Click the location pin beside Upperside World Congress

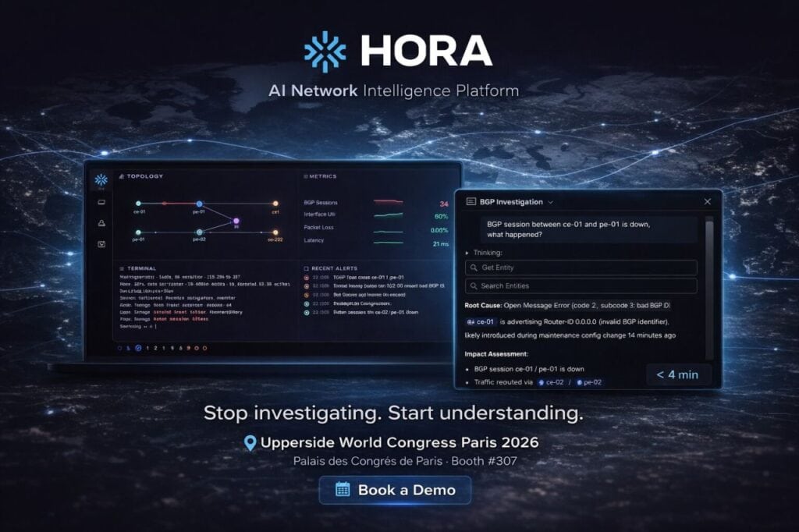(x=250, y=443)
